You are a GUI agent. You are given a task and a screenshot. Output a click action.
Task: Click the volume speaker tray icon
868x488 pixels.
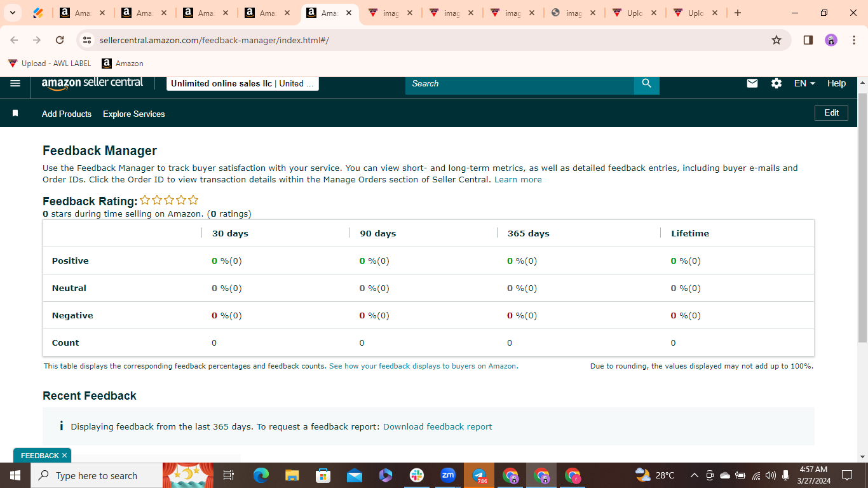[x=771, y=475]
